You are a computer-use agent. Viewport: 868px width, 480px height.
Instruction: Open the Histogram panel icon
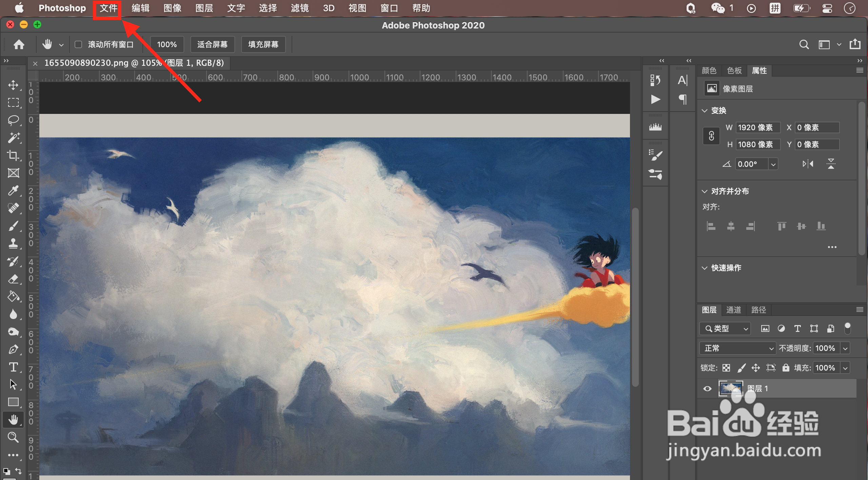655,127
